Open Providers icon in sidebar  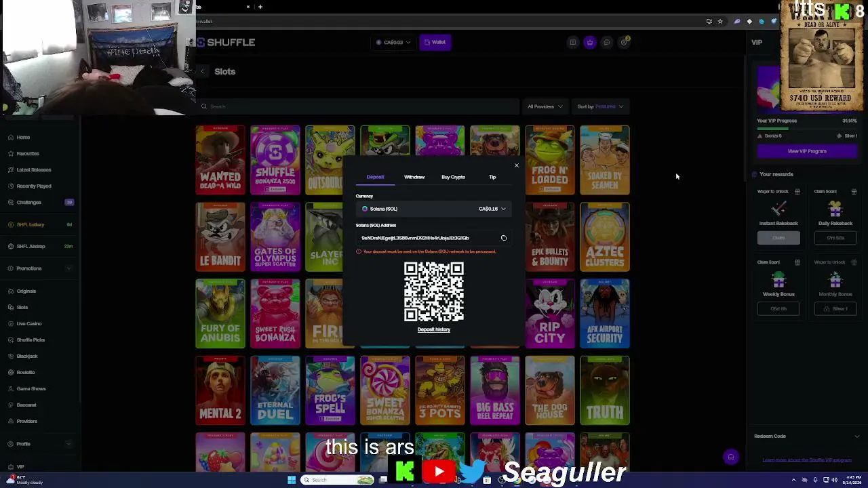[x=11, y=422]
